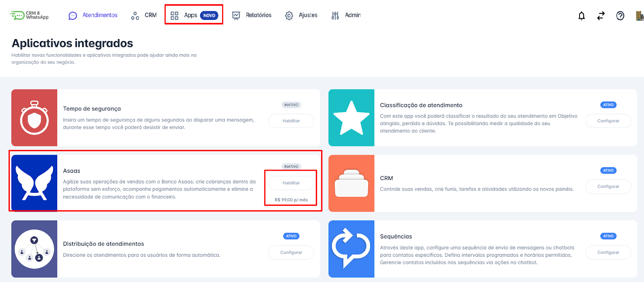Click the Classificação de atendimento star icon

click(351, 118)
